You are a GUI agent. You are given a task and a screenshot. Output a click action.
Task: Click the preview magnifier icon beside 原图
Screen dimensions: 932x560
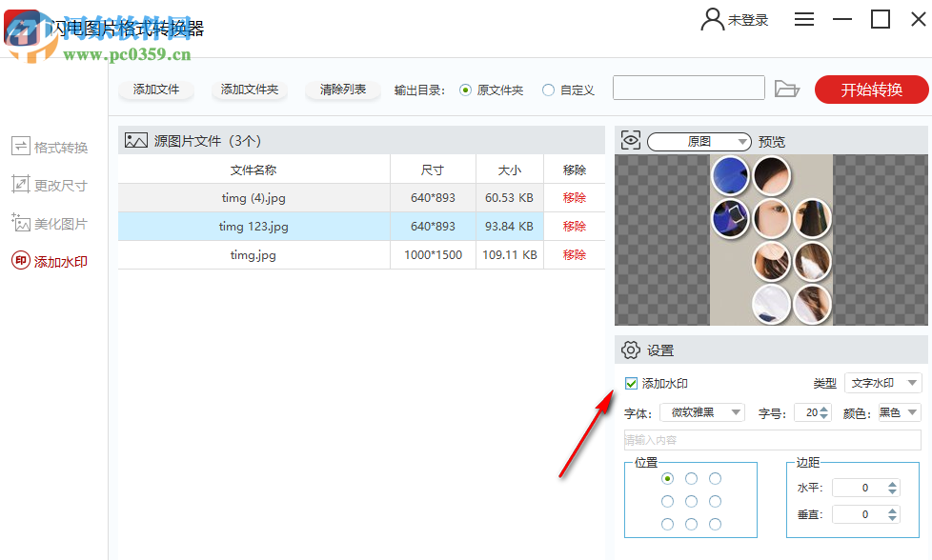[x=630, y=140]
